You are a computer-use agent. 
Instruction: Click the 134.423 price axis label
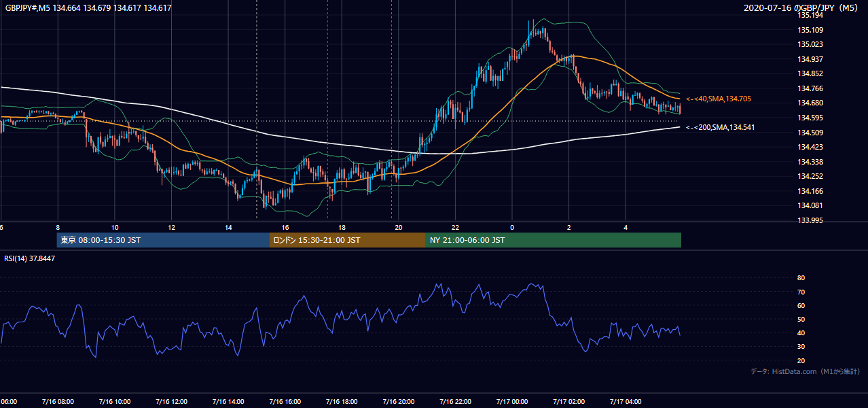click(x=810, y=147)
